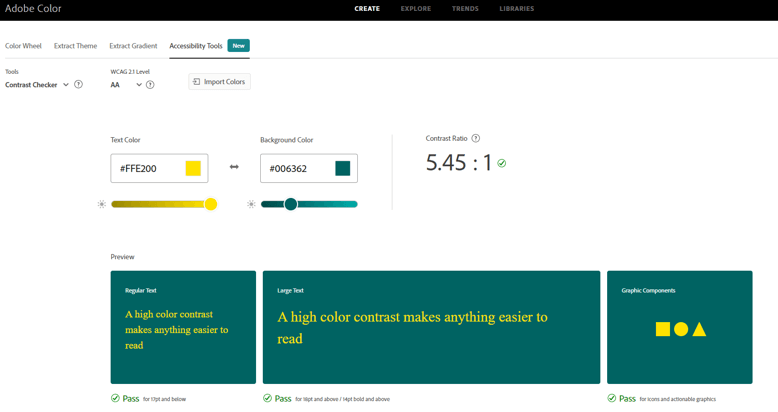Switch to the Color Wheel tab
This screenshot has height=412, width=778.
(x=23, y=46)
